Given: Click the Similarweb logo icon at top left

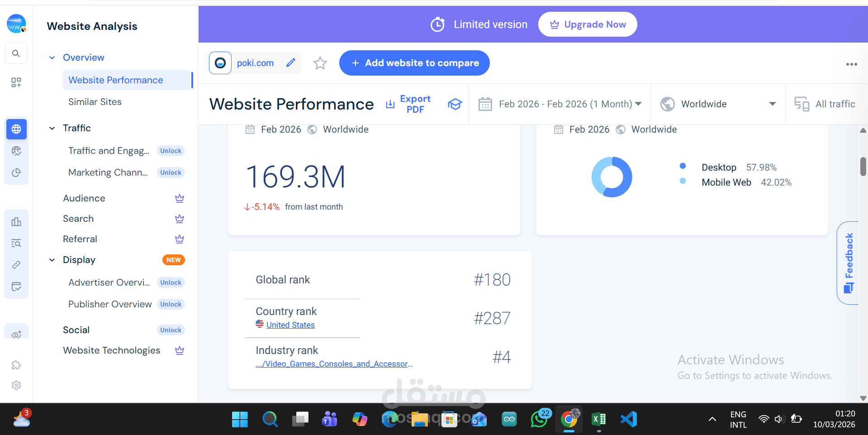Looking at the screenshot, I should 16,24.
